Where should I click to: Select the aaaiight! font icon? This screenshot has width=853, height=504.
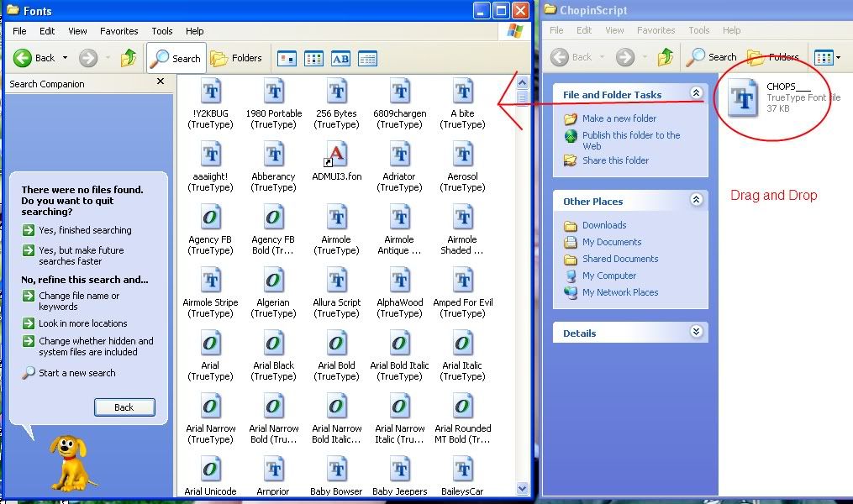click(x=211, y=155)
